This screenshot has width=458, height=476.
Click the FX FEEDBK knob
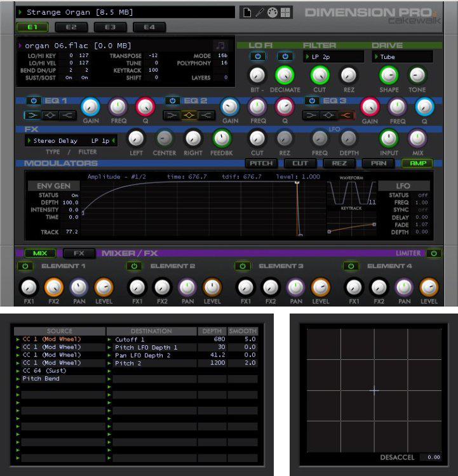(222, 138)
